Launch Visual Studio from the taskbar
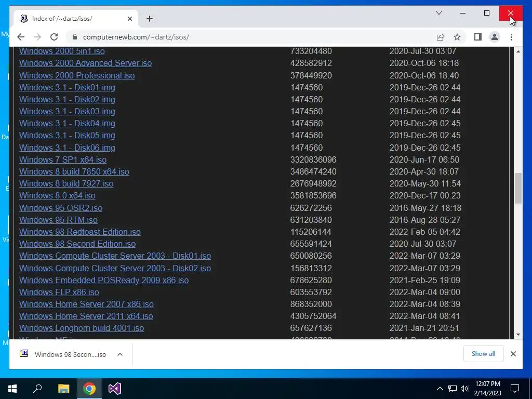532x399 pixels. (115, 389)
